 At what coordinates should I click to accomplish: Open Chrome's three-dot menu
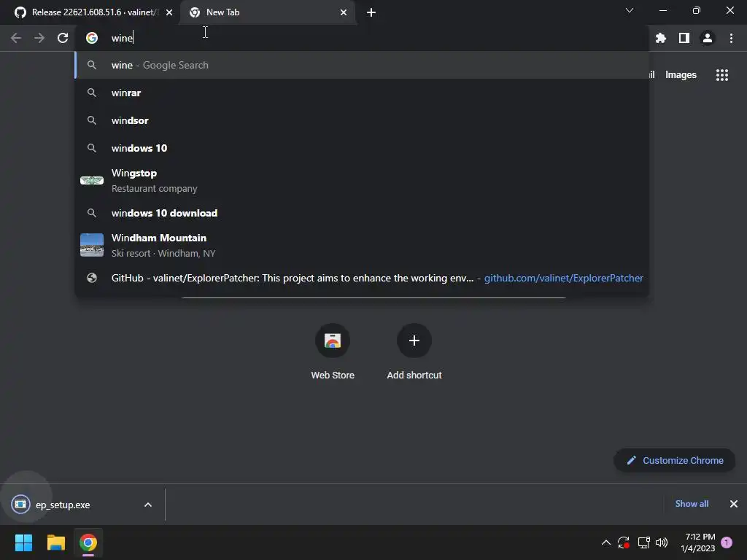(731, 38)
